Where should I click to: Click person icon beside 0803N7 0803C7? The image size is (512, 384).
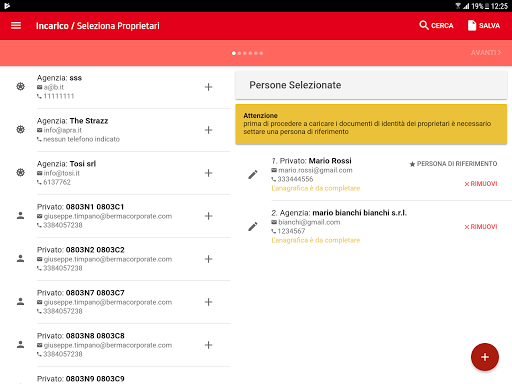pyautogui.click(x=20, y=301)
